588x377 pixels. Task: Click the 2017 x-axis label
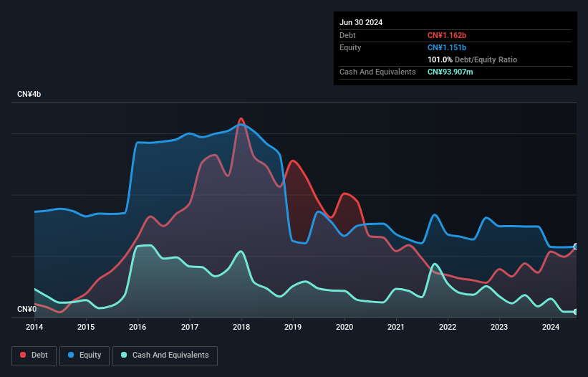pos(190,327)
